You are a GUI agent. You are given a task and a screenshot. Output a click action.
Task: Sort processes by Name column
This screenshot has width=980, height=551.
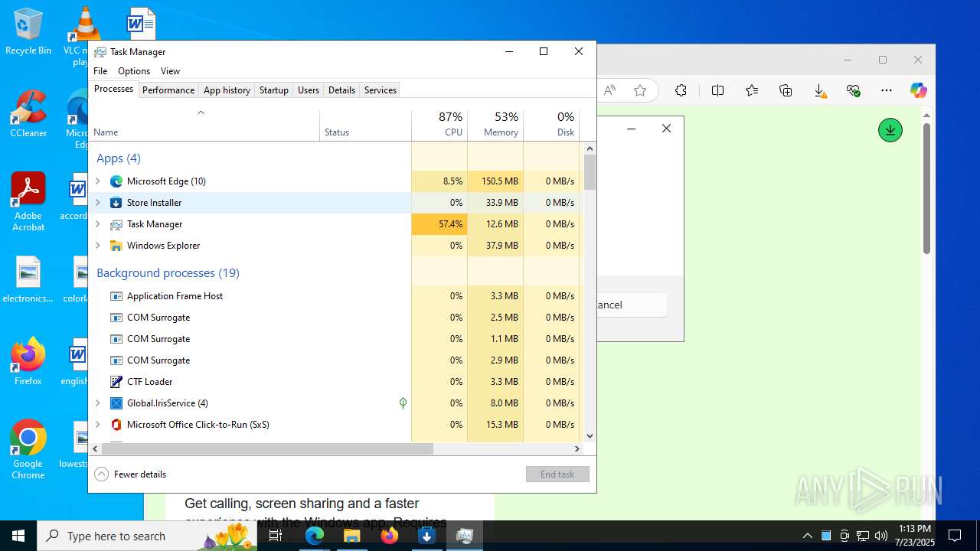click(204, 126)
